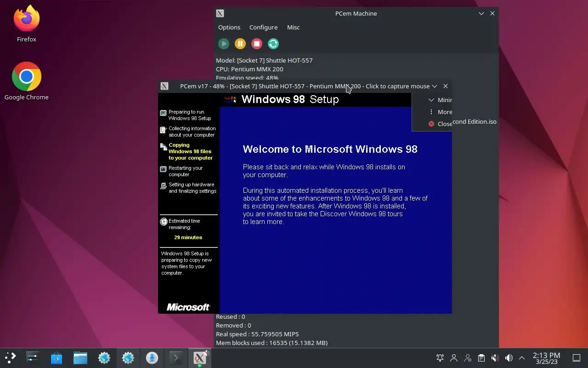Screen dimensions: 588x368
Task: Launch the Discover software store from taskbar
Action: pyautogui.click(x=57, y=357)
